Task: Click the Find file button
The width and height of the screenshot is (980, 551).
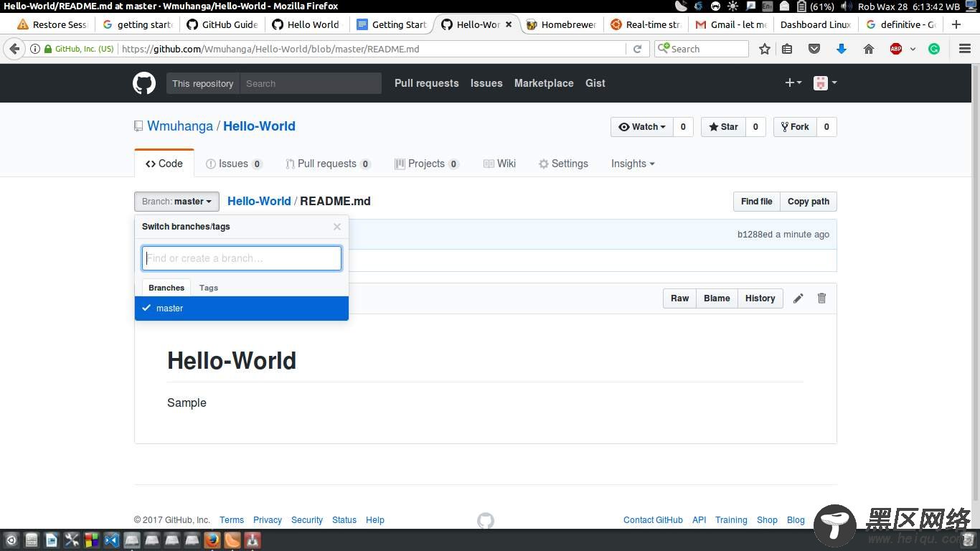Action: [756, 202]
